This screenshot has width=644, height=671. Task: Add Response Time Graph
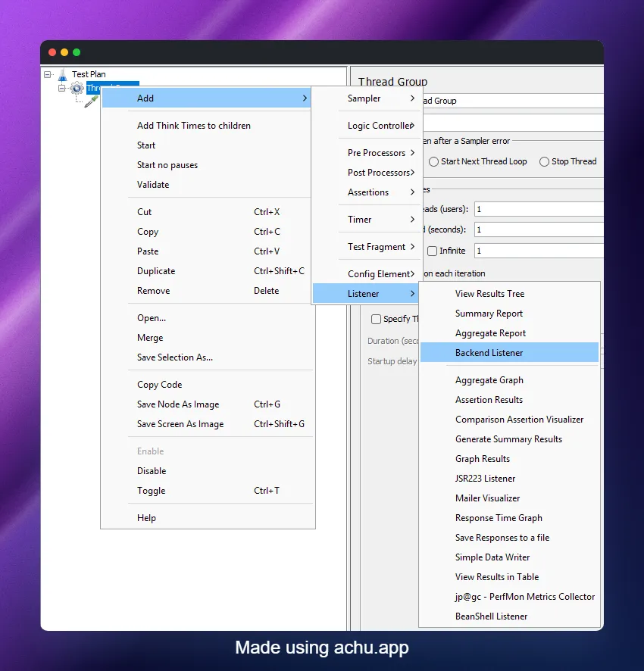pyautogui.click(x=510, y=518)
